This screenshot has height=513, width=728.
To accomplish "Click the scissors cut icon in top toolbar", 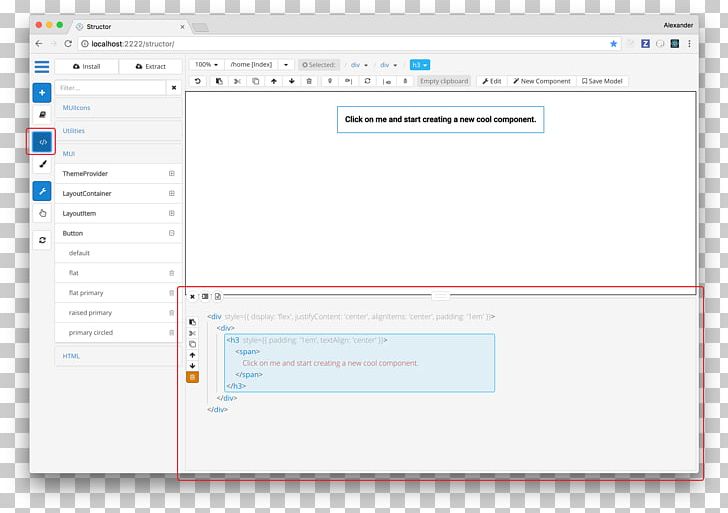I will click(237, 81).
